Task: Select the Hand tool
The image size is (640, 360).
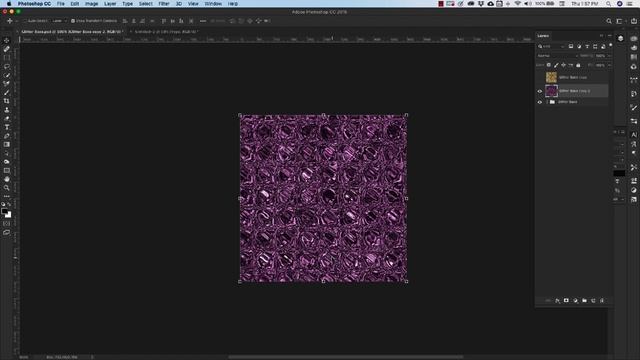Action: point(7,179)
